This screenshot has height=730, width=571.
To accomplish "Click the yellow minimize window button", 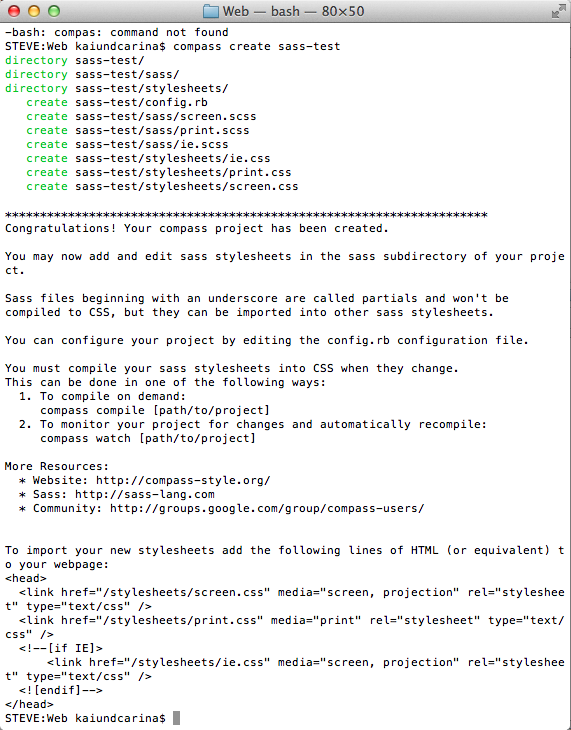I will [x=34, y=11].
